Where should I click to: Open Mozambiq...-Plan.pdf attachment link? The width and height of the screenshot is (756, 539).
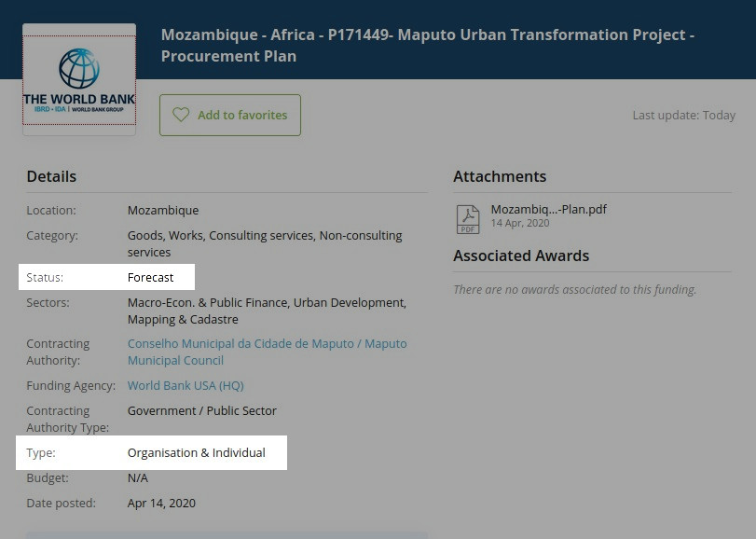pos(549,209)
